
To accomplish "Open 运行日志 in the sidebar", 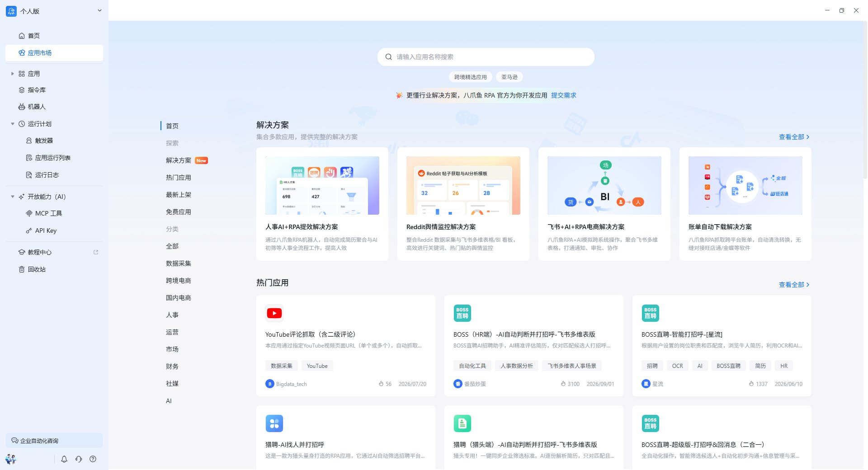I will pyautogui.click(x=54, y=175).
